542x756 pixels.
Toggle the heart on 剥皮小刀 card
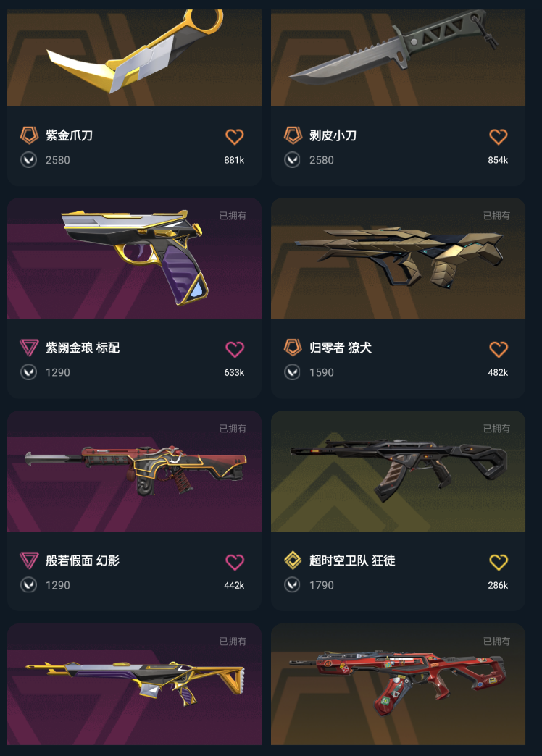(x=498, y=137)
